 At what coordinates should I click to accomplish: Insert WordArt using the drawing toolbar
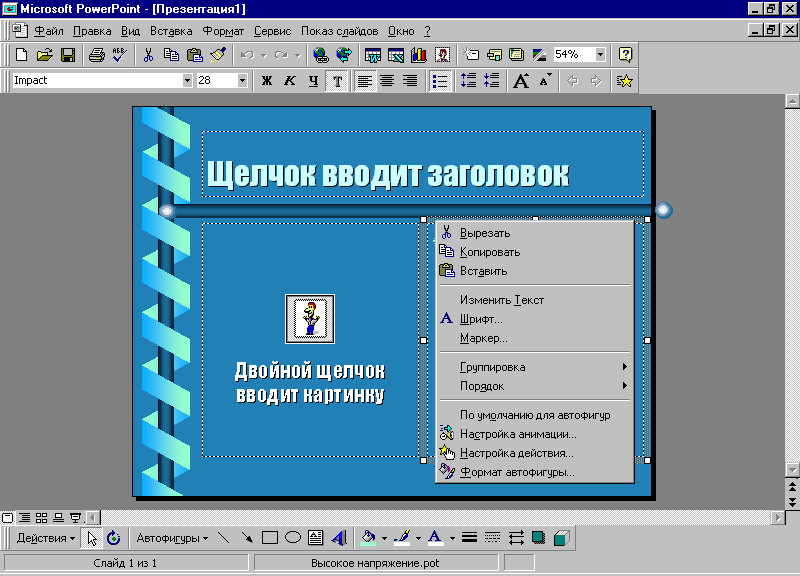(338, 538)
